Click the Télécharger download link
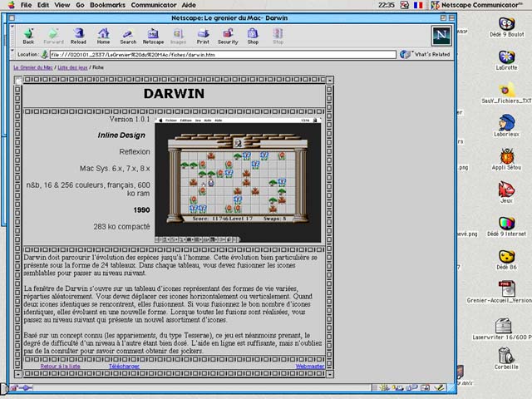Viewport: 532px width, 399px height. (124, 367)
